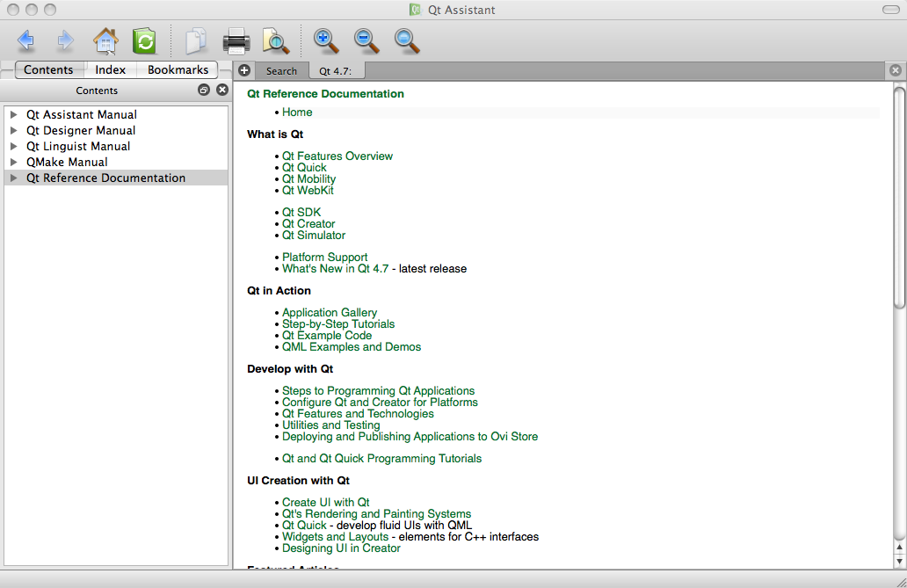The height and width of the screenshot is (588, 907).
Task: Select the Qt 4.7: page tab
Action: click(336, 71)
